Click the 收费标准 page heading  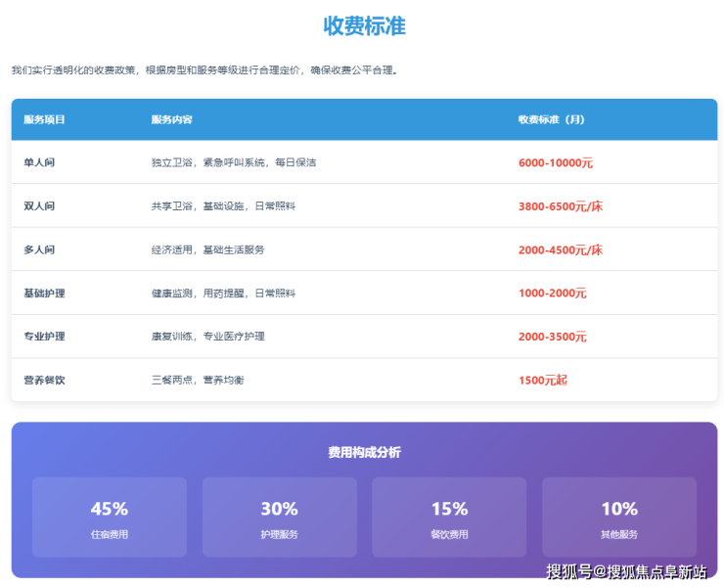(x=364, y=26)
